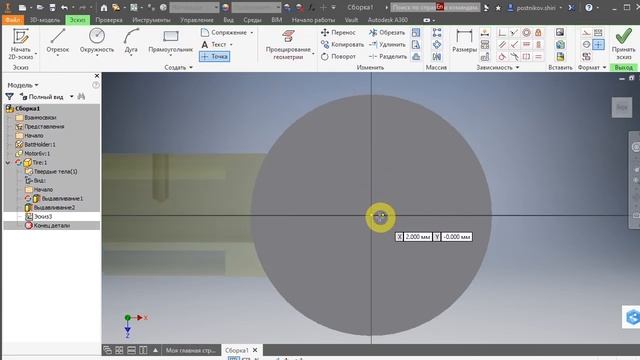Switch to the Инструменты ribbon tab
640x360 pixels.
tap(151, 20)
